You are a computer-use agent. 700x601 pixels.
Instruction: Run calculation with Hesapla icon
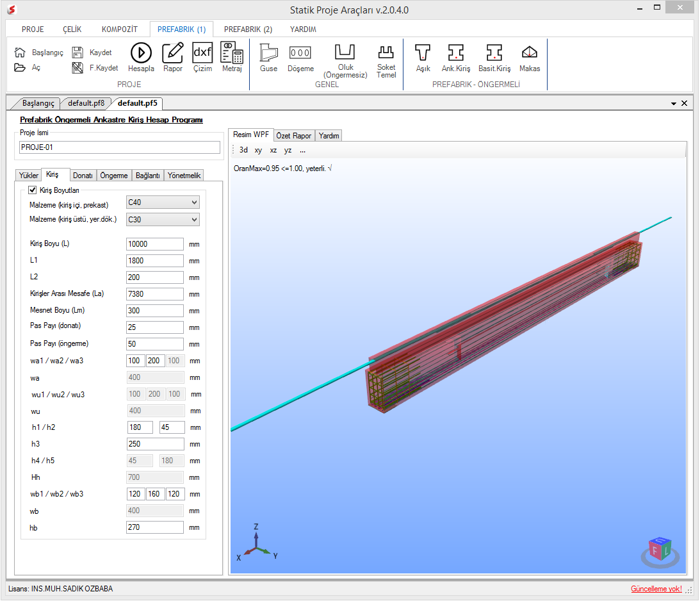coord(141,53)
